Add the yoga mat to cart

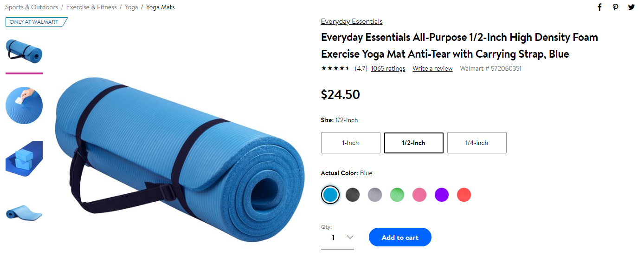coord(400,237)
